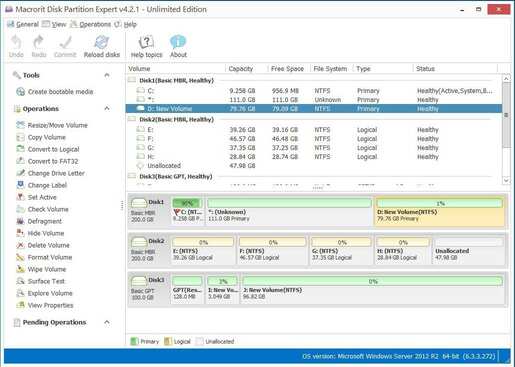This screenshot has height=367, width=515.
Task: Select J: New Volume(NTFS) block on Disk3
Action: click(372, 289)
